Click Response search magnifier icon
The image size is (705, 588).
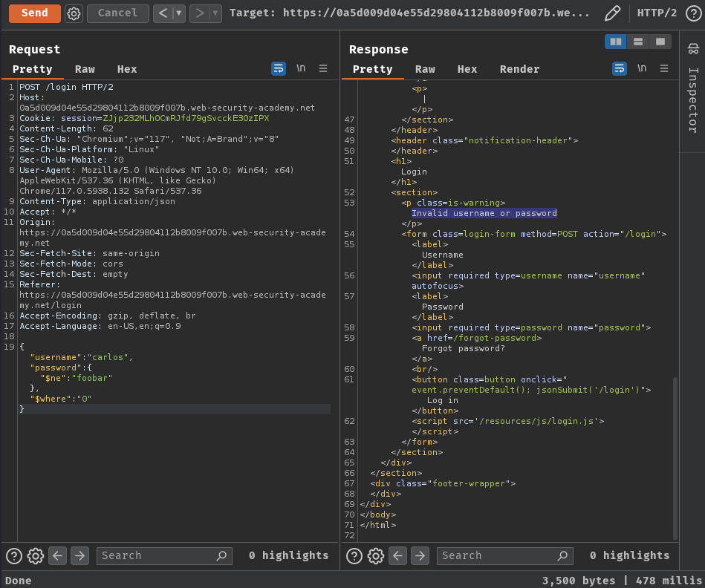pyautogui.click(x=562, y=556)
